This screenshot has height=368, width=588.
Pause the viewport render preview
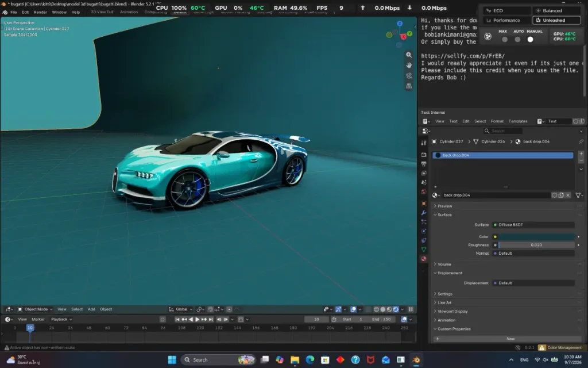pyautogui.click(x=411, y=309)
